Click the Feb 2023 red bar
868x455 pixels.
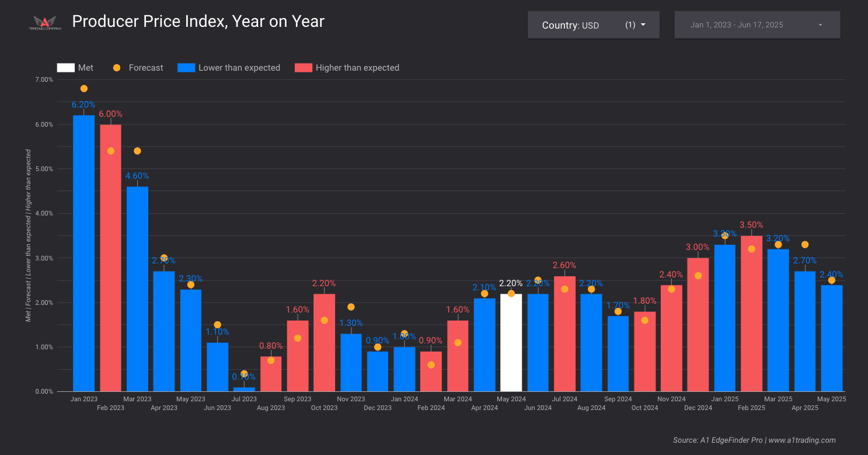pyautogui.click(x=111, y=257)
